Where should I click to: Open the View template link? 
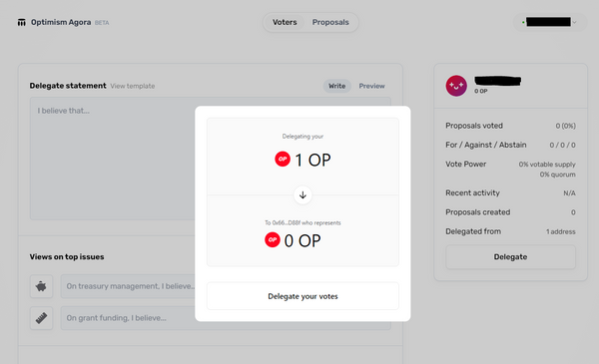pos(133,86)
